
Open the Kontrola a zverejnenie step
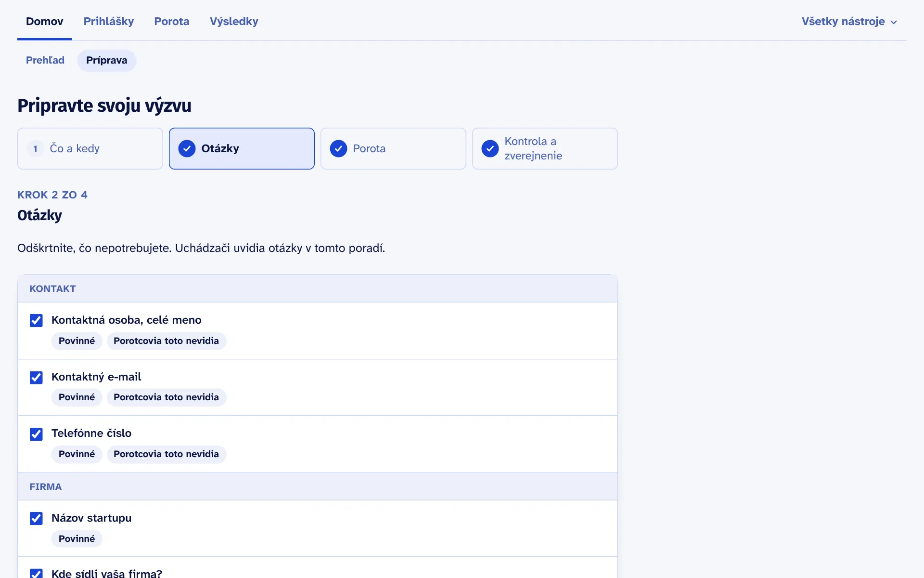tap(545, 148)
